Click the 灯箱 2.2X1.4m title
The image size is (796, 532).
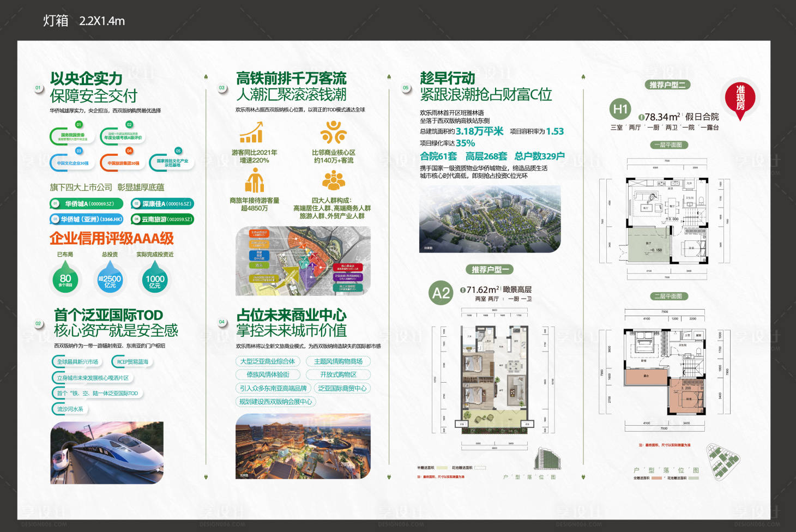click(84, 21)
